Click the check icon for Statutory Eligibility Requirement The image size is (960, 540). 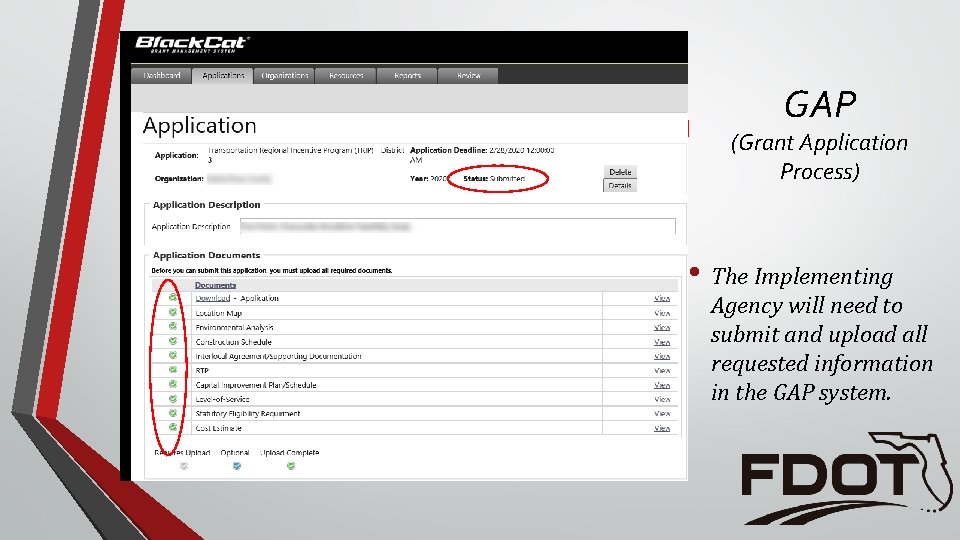pyautogui.click(x=173, y=413)
